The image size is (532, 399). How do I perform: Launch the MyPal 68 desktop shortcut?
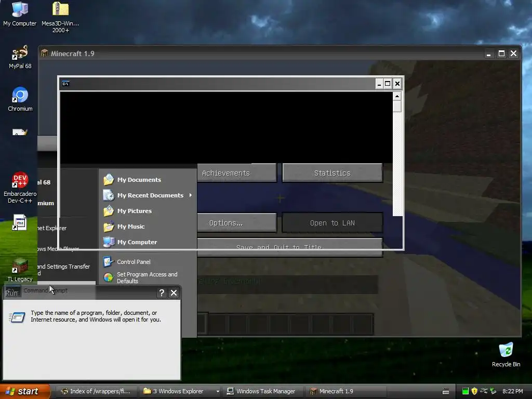coord(20,57)
